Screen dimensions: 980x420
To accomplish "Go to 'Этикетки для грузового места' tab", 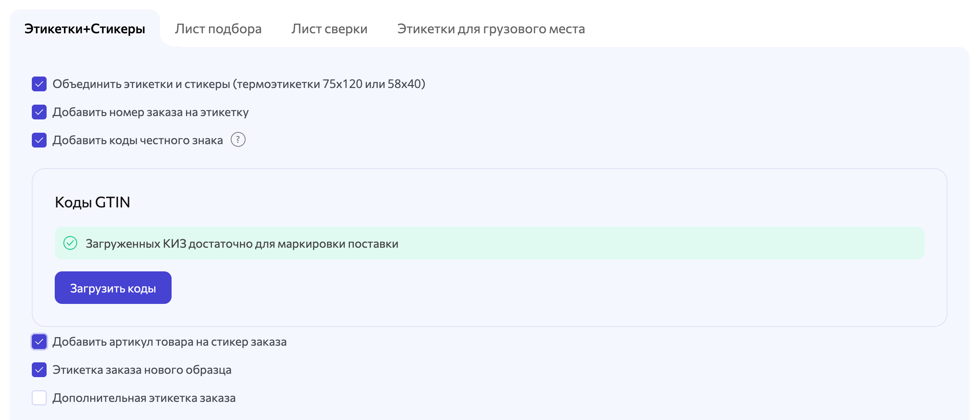I will pyautogui.click(x=491, y=28).
